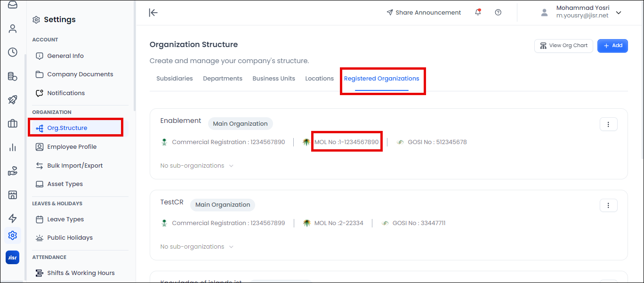644x283 pixels.
Task: Click the Jisr logo icon
Action: [13, 258]
